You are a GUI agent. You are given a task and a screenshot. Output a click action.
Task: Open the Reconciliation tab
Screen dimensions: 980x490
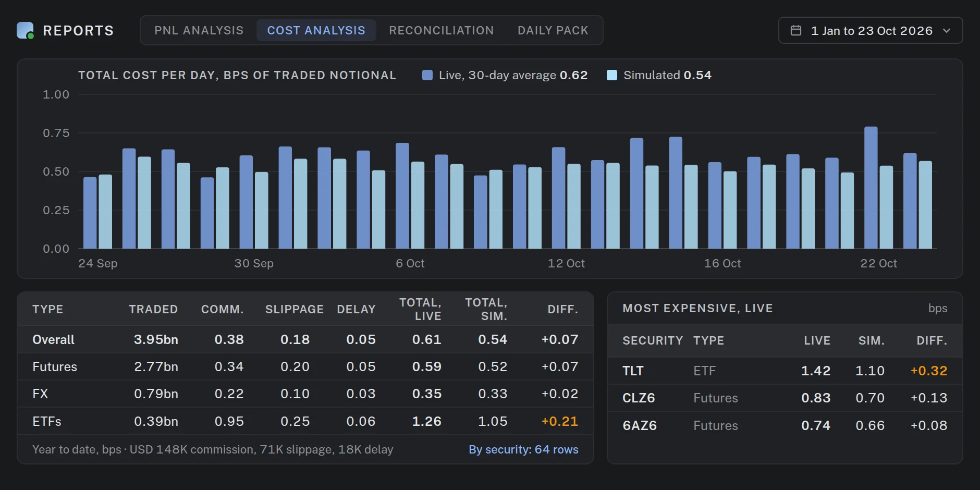(x=441, y=31)
